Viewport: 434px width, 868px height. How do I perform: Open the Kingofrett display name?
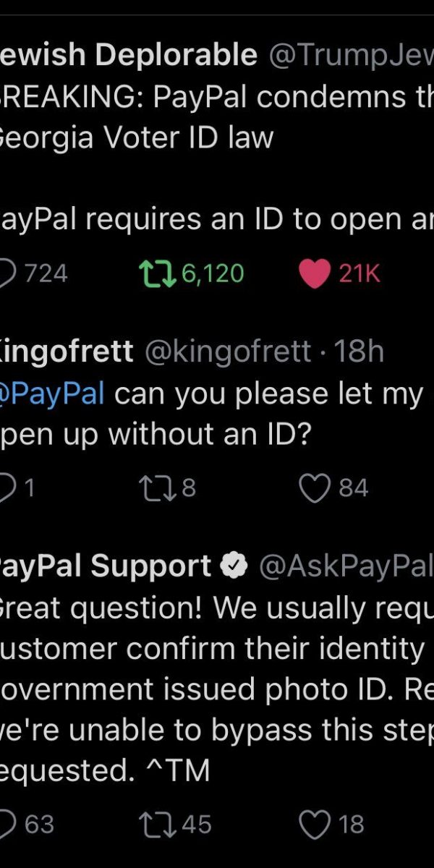click(x=67, y=352)
